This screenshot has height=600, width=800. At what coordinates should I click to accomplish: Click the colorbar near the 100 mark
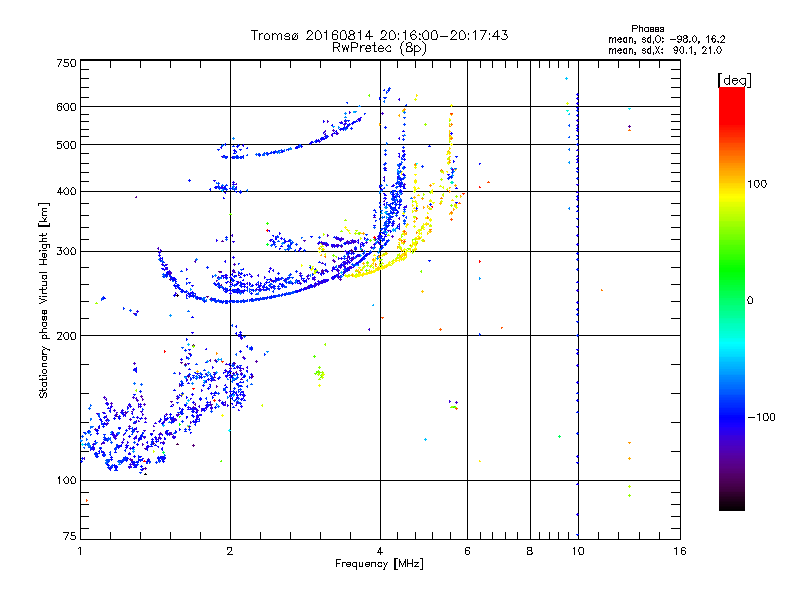(732, 184)
